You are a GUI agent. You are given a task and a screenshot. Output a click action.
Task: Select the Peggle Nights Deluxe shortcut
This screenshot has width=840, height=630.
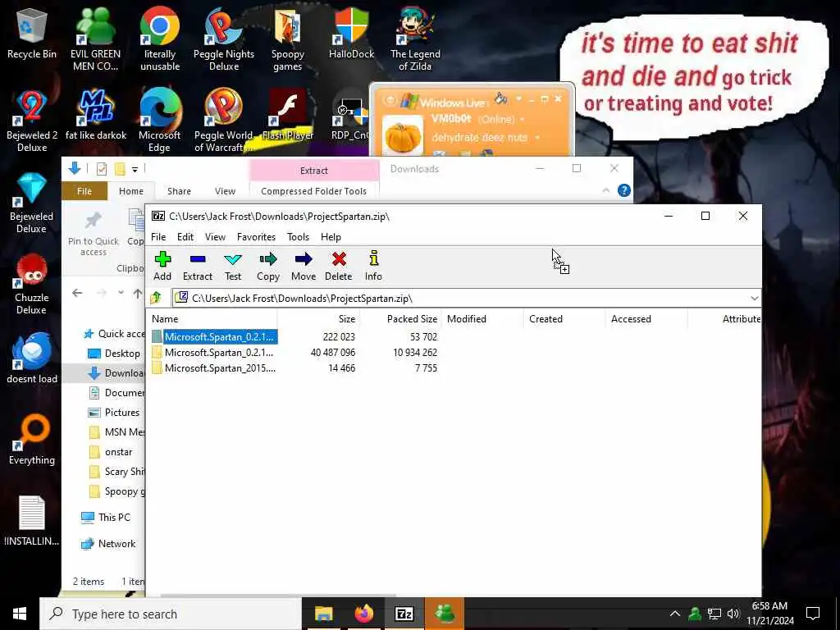tap(223, 39)
